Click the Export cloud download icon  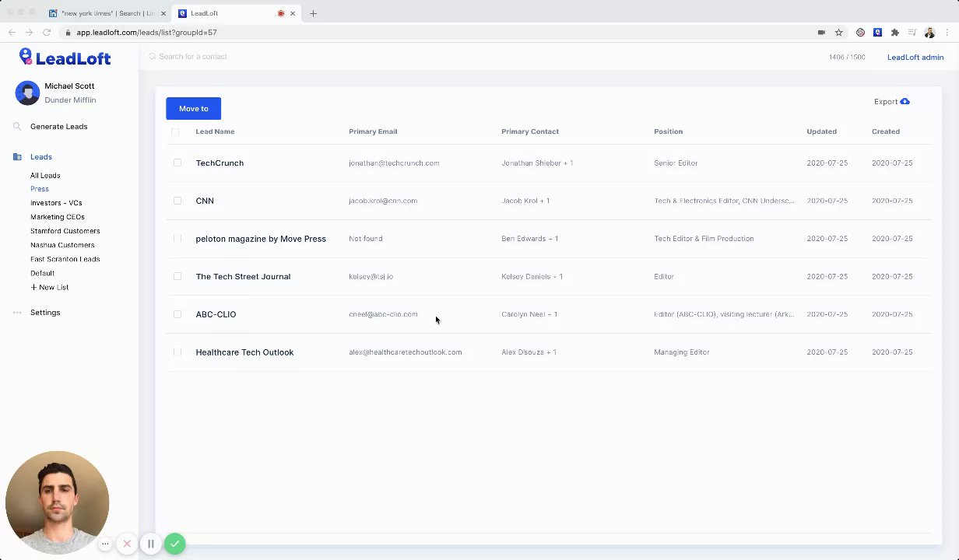905,102
